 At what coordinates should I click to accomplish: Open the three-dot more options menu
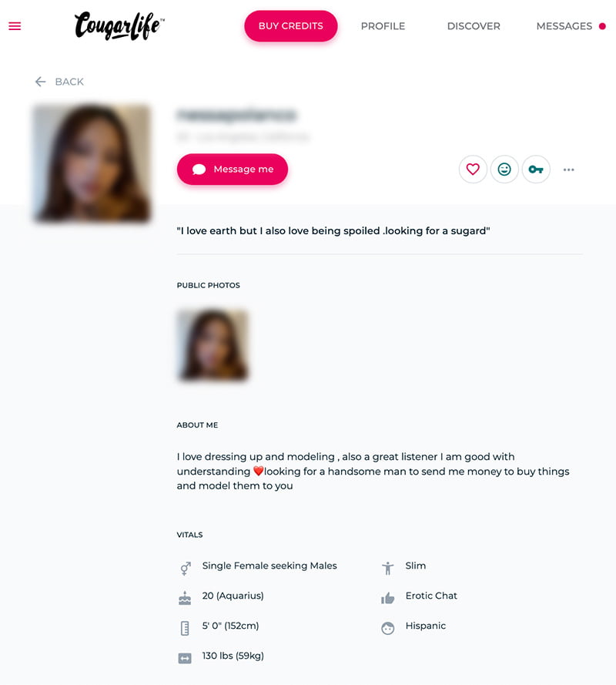tap(568, 170)
